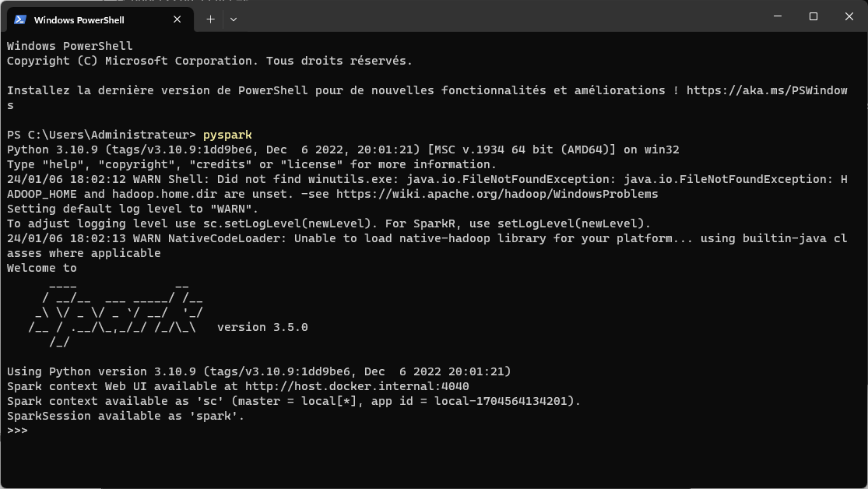Open the wiki.apache.org WindowsProblems link
This screenshot has height=489, width=868.
click(497, 194)
